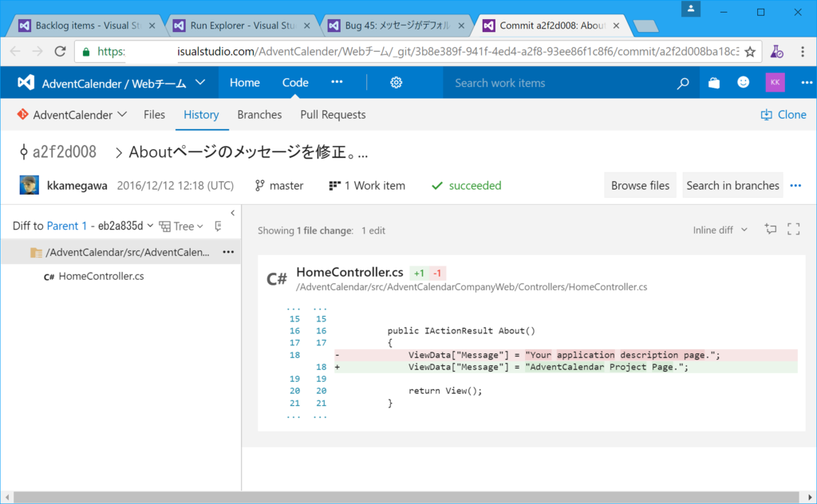
Task: Click the add comment icon near Inline diff
Action: (x=770, y=229)
